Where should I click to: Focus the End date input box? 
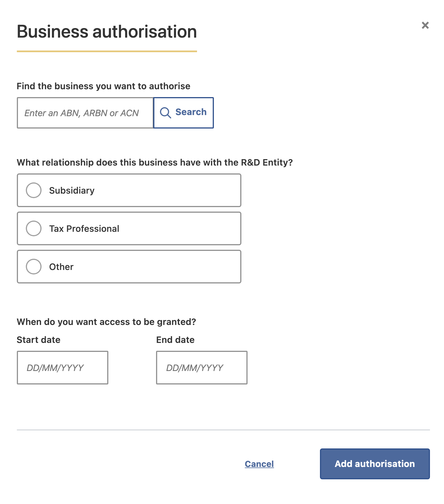click(202, 368)
